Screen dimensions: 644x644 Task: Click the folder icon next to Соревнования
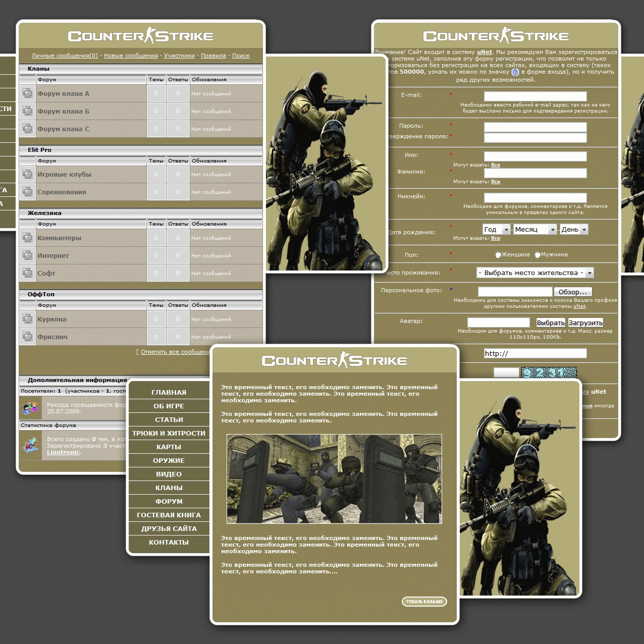tap(27, 192)
